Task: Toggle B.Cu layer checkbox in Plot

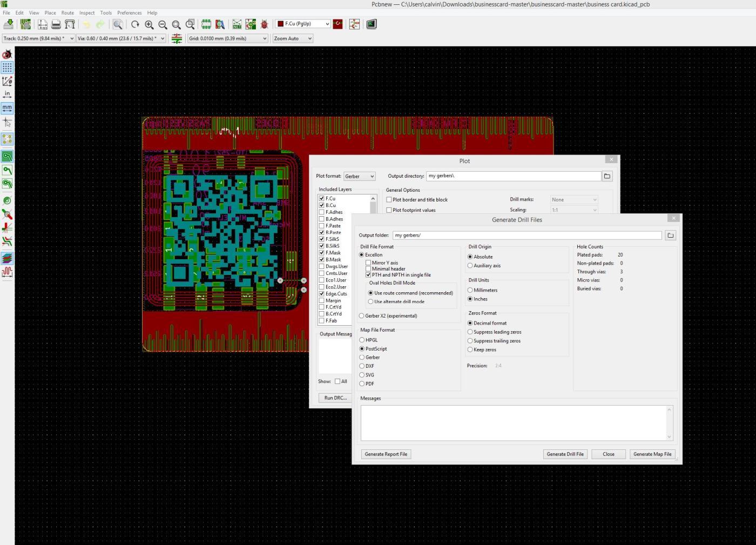Action: [322, 205]
